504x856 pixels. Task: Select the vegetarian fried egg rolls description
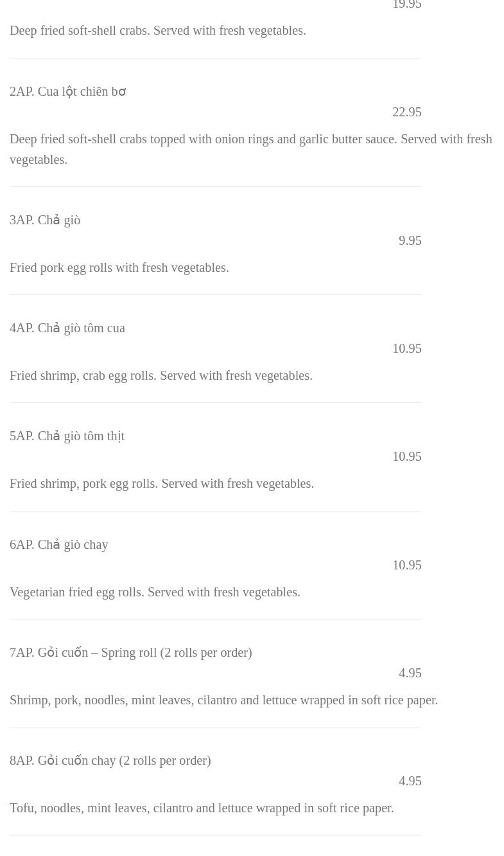tap(155, 592)
